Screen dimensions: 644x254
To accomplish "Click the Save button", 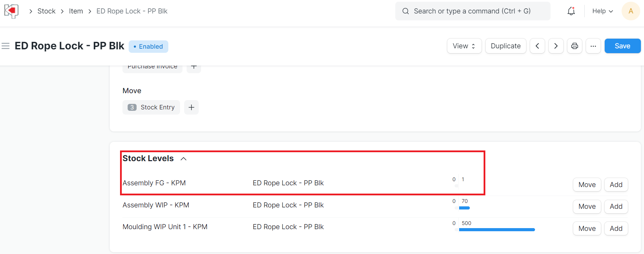I will (622, 46).
